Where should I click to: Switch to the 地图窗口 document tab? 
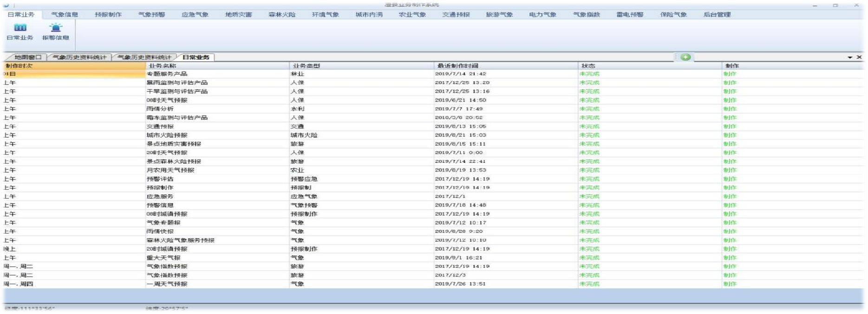coord(27,58)
